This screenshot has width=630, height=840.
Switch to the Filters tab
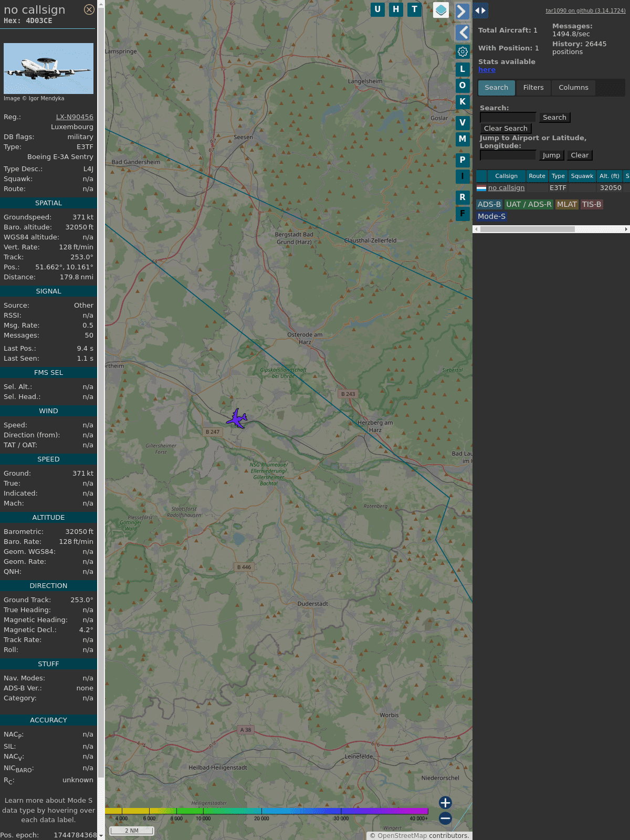(x=533, y=88)
